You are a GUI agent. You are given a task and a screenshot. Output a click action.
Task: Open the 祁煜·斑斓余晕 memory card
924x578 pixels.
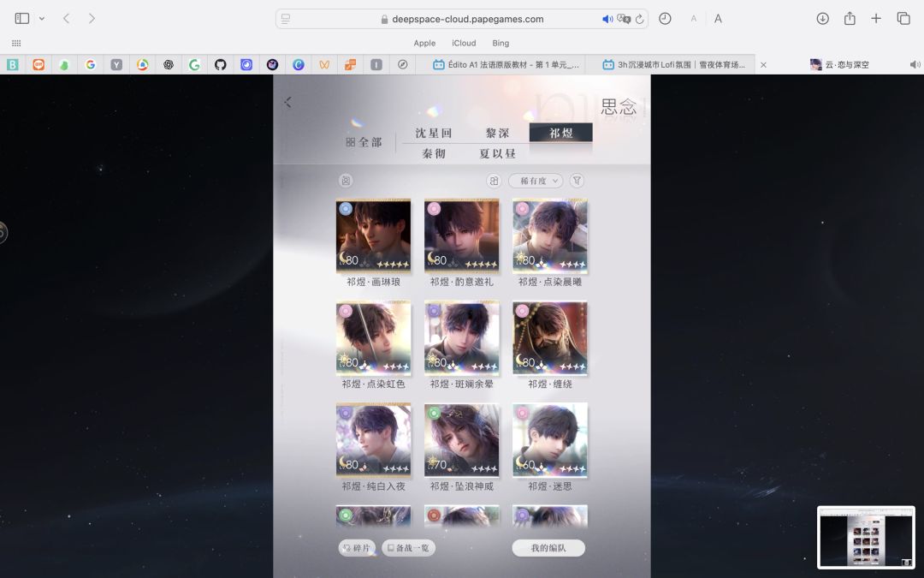[461, 338]
